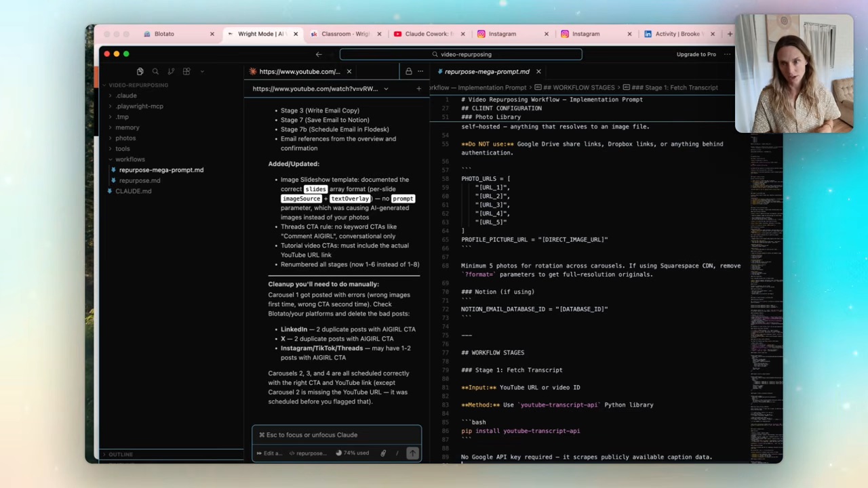This screenshot has height=488, width=868.
Task: Open the Extensions blocks icon
Action: tap(186, 71)
